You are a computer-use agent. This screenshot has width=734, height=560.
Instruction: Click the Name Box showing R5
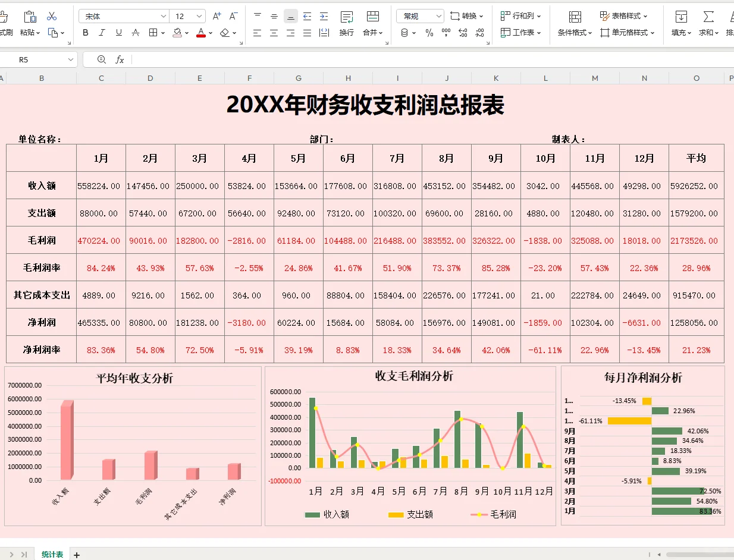tap(38, 59)
